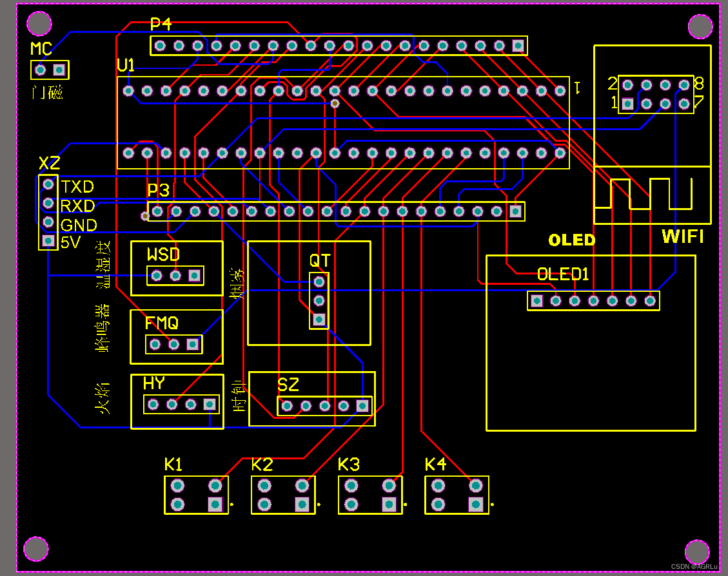Click the top-left mounting hole

coord(39,23)
